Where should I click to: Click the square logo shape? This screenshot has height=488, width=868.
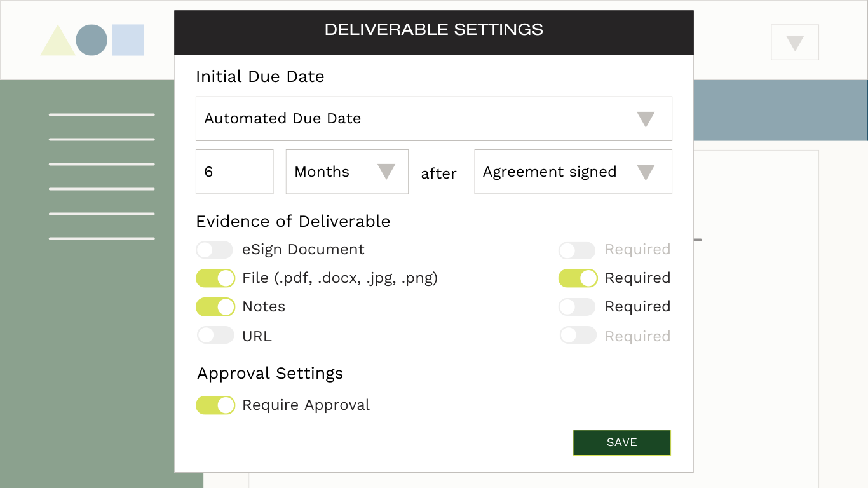128,40
